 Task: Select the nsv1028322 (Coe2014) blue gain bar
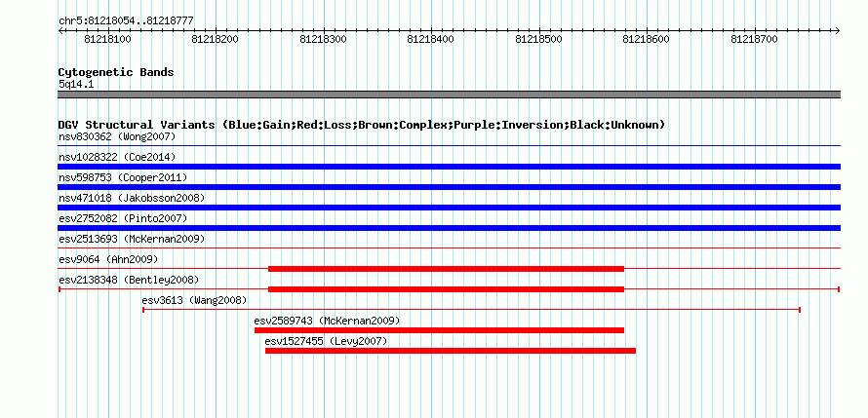(x=449, y=167)
